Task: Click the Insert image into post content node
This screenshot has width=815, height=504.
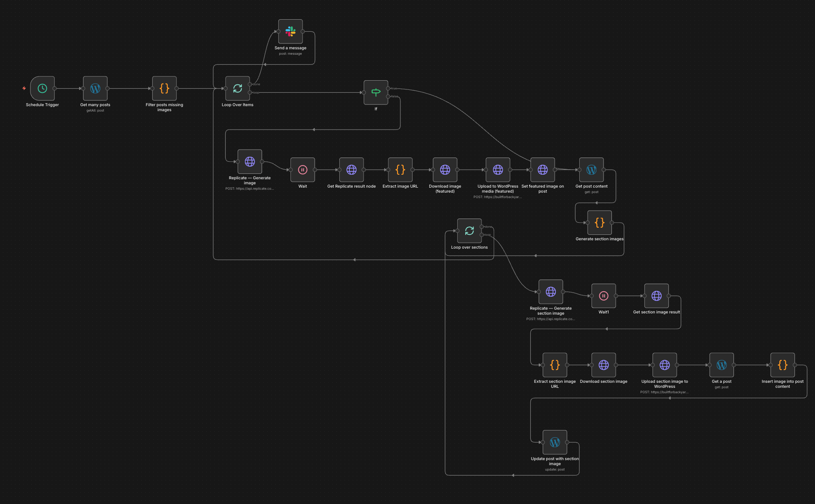Action: pyautogui.click(x=782, y=365)
